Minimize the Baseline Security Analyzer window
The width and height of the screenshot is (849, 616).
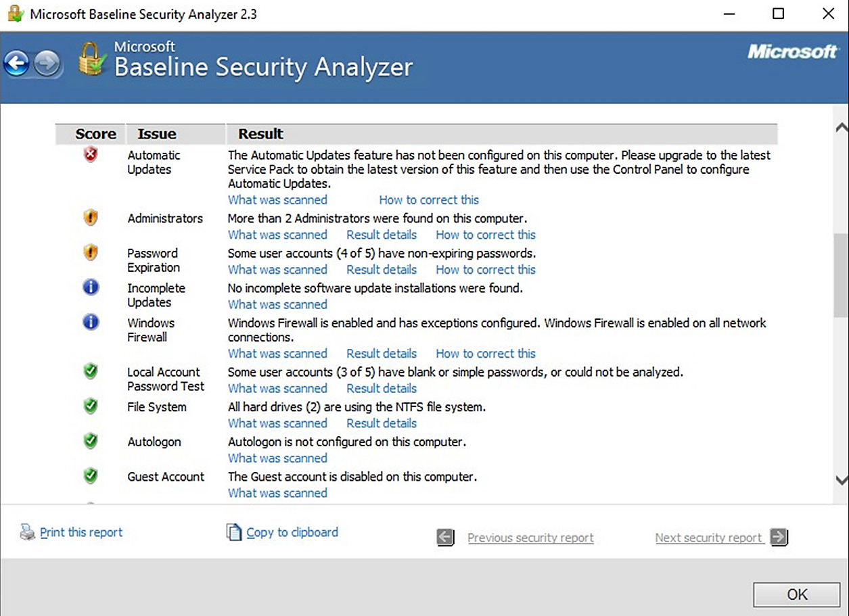tap(729, 14)
